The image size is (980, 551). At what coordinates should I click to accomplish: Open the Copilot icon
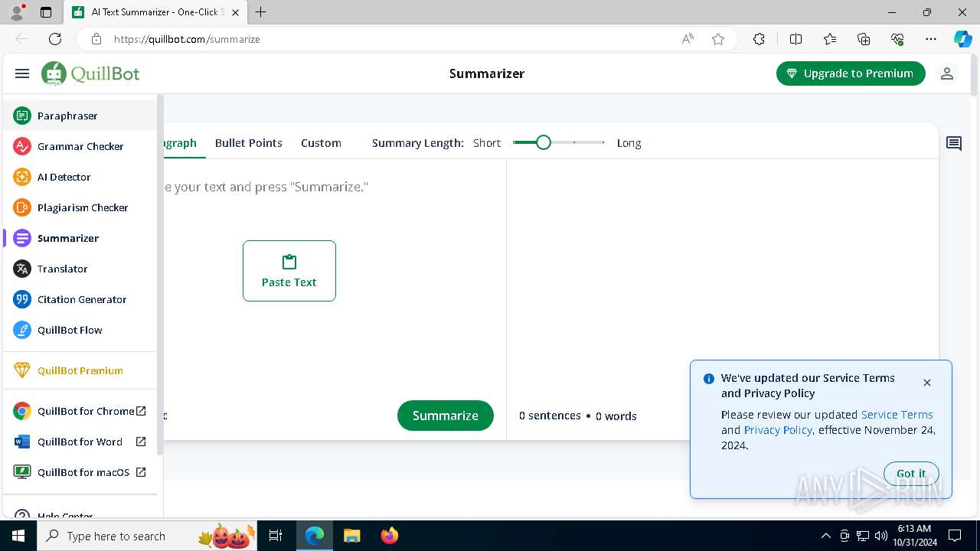[962, 39]
